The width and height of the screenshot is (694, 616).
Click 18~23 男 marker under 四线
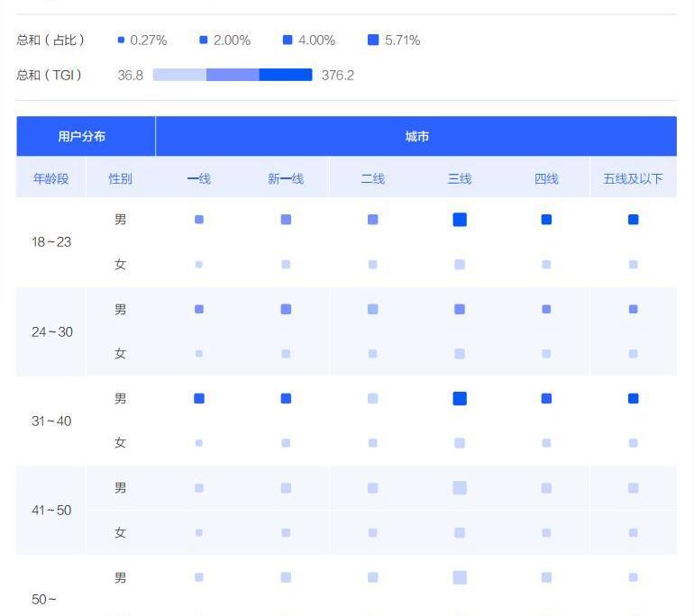click(546, 220)
